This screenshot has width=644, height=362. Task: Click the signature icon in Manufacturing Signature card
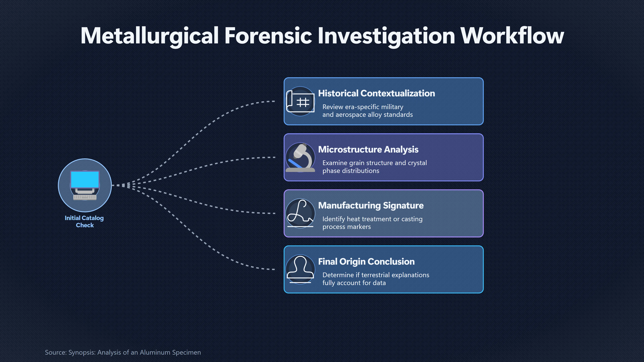(x=300, y=213)
